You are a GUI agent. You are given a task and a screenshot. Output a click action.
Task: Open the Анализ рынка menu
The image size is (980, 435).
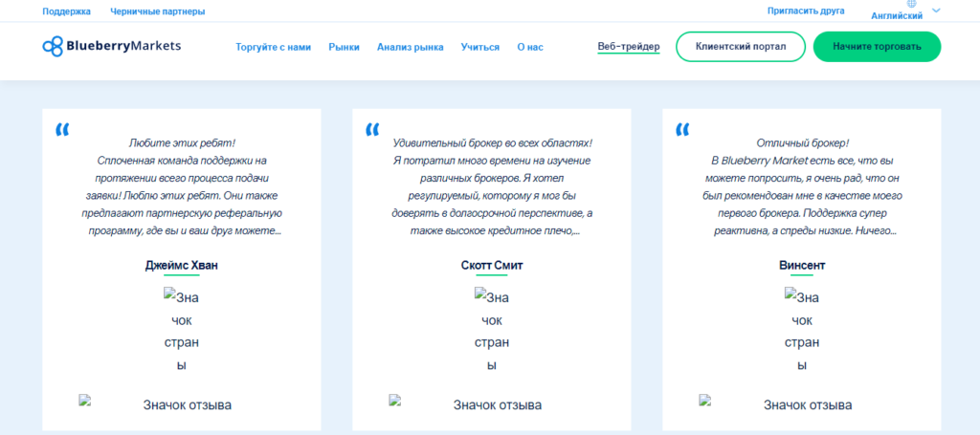(410, 47)
